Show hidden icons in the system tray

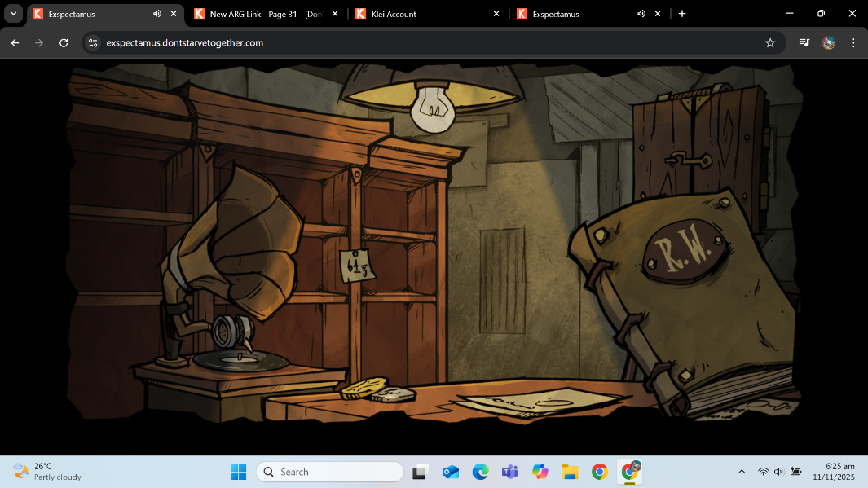[x=742, y=472]
